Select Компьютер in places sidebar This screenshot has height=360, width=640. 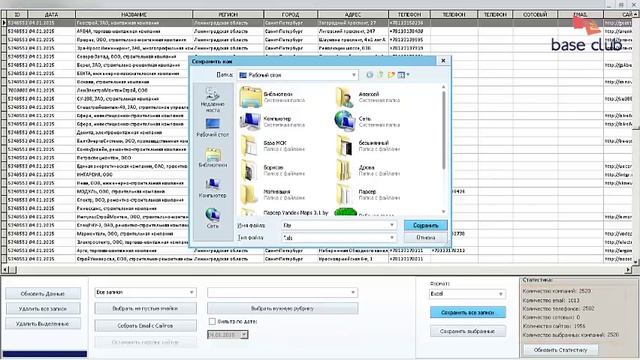point(213,188)
